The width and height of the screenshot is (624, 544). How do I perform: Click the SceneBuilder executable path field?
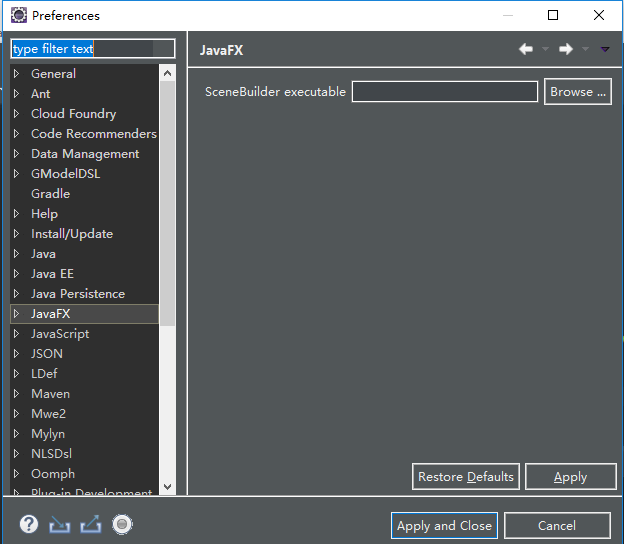[x=445, y=92]
